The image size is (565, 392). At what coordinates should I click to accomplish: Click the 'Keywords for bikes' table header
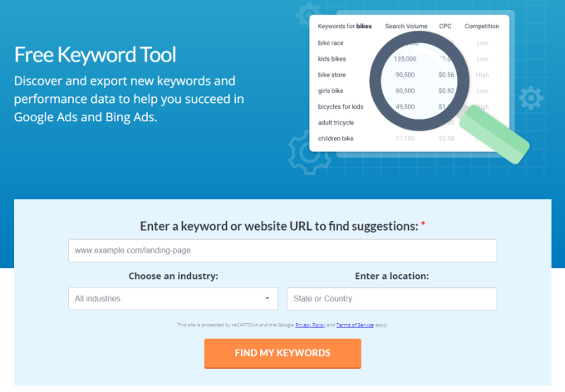tap(345, 26)
